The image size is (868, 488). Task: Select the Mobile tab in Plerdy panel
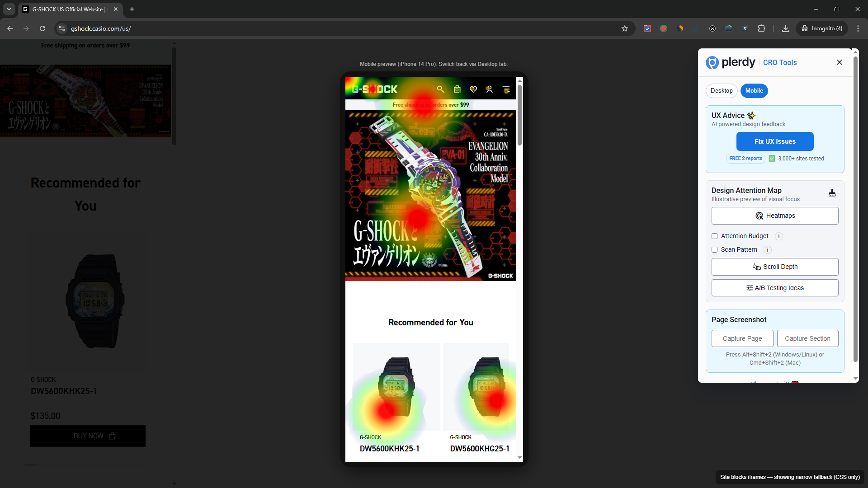click(x=754, y=91)
